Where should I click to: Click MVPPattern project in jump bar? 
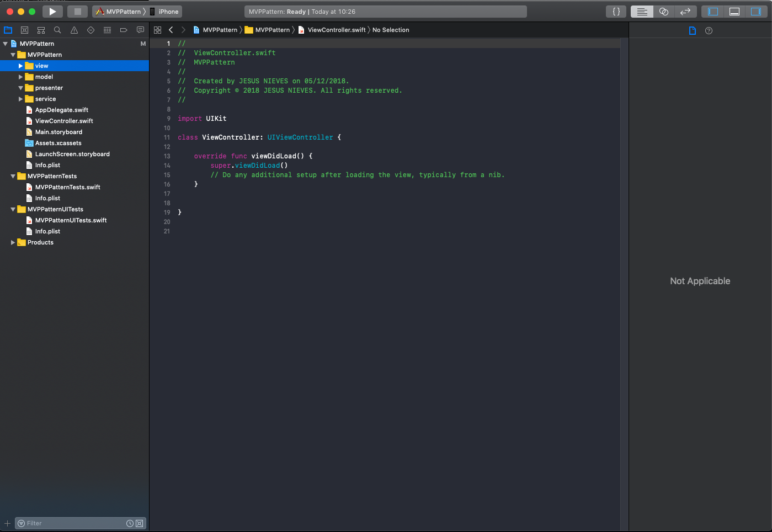(215, 30)
